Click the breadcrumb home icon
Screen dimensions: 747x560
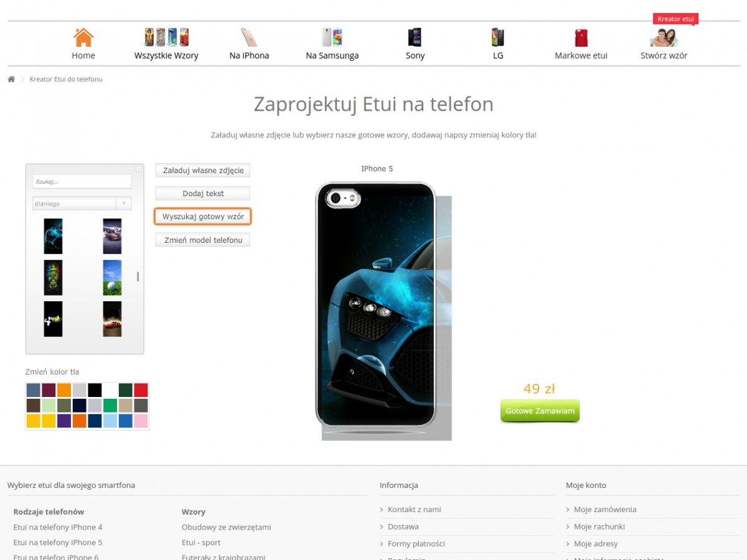(x=11, y=79)
